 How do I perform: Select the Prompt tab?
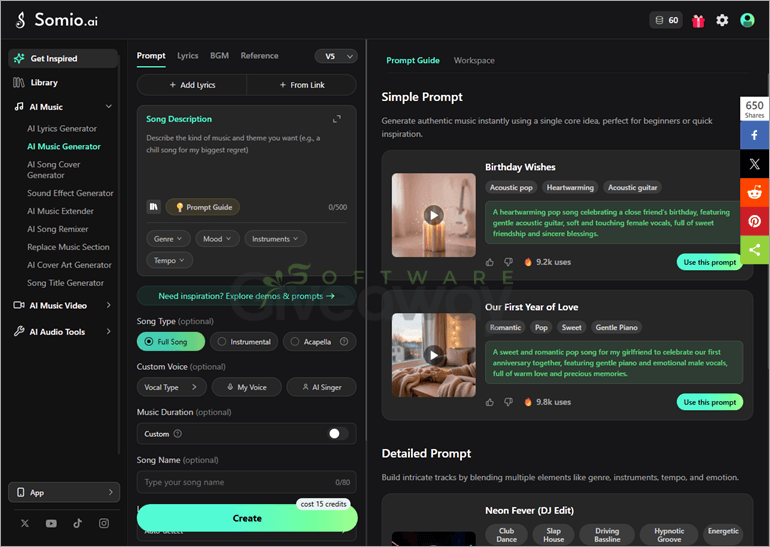[x=151, y=56]
